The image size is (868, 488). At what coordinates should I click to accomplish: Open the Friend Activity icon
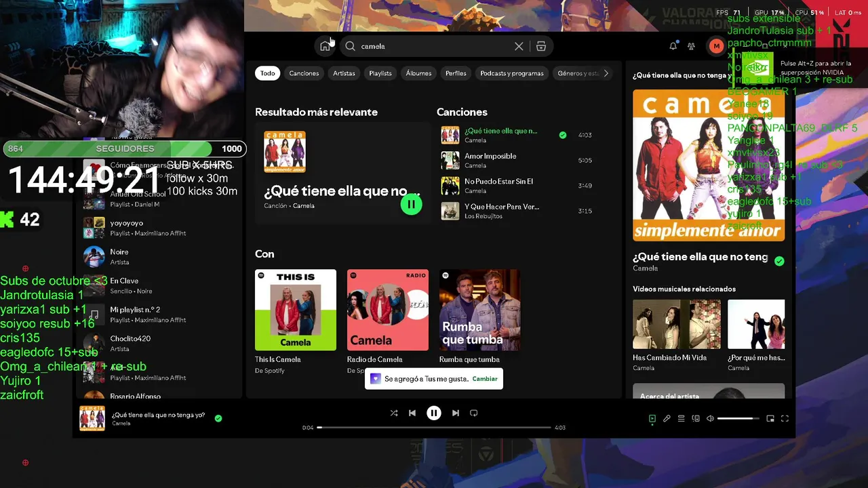691,46
